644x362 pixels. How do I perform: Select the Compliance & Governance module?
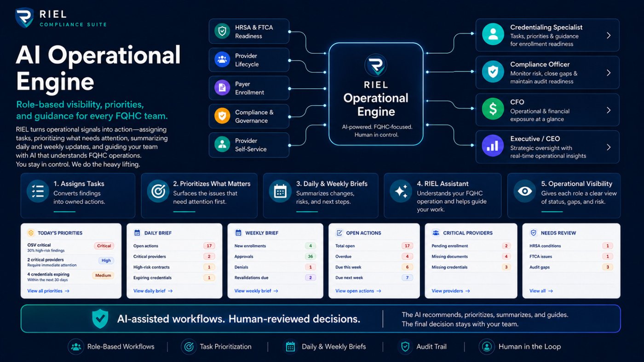[x=249, y=116]
